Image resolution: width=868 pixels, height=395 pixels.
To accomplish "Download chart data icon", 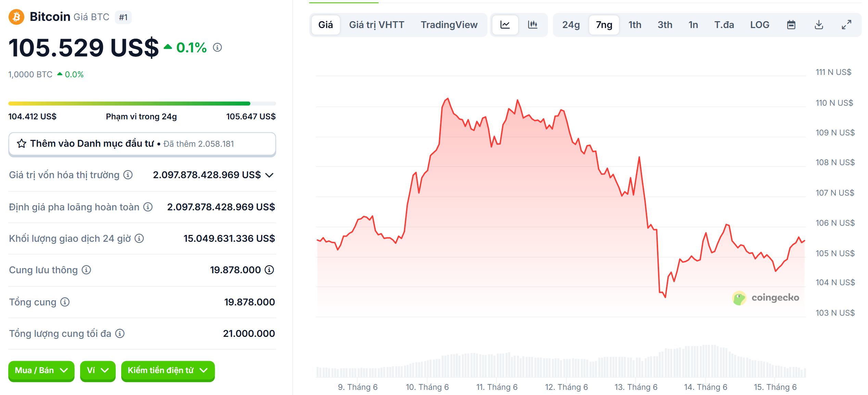I will 819,25.
